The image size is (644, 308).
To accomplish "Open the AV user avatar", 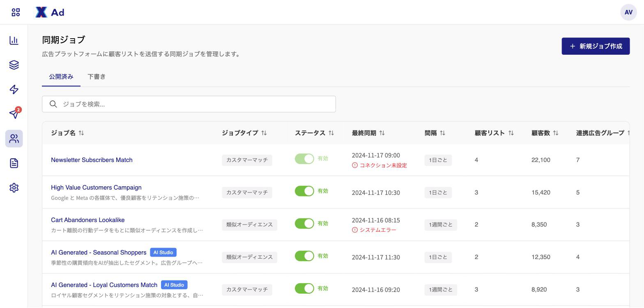I will (x=628, y=12).
